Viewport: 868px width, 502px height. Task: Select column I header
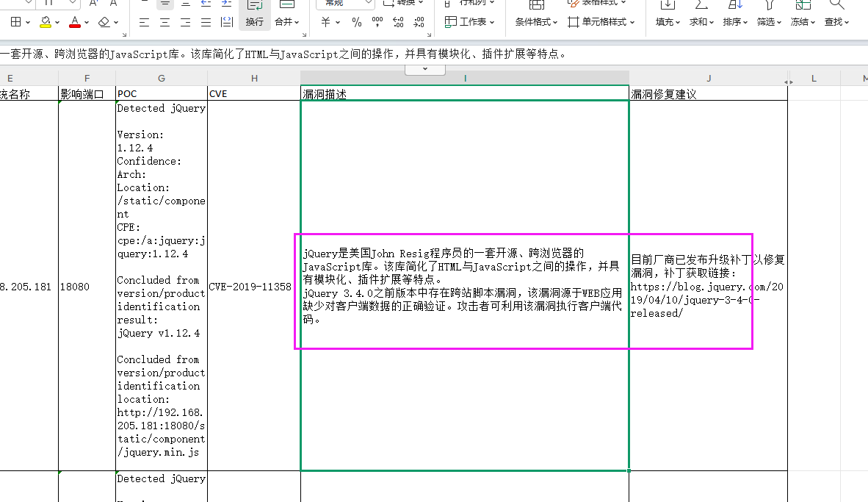pyautogui.click(x=465, y=78)
